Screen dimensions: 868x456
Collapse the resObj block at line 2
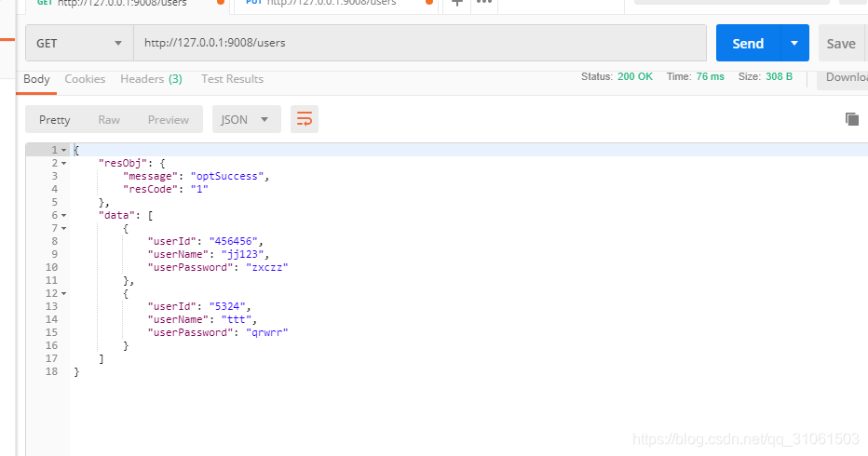tap(63, 163)
